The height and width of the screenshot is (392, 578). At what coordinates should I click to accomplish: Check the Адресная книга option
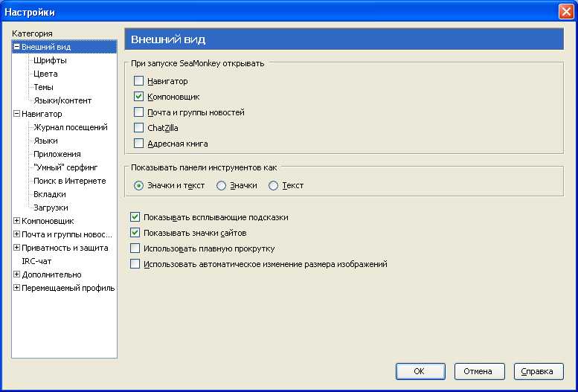(x=138, y=144)
